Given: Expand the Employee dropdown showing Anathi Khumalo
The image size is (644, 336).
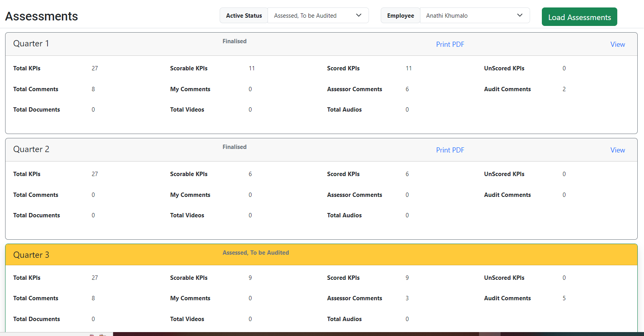Looking at the screenshot, I should pos(474,16).
